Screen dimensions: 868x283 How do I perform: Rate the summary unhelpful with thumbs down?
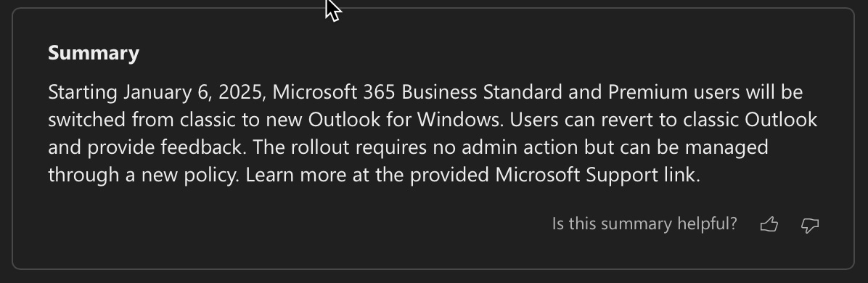[810, 224]
